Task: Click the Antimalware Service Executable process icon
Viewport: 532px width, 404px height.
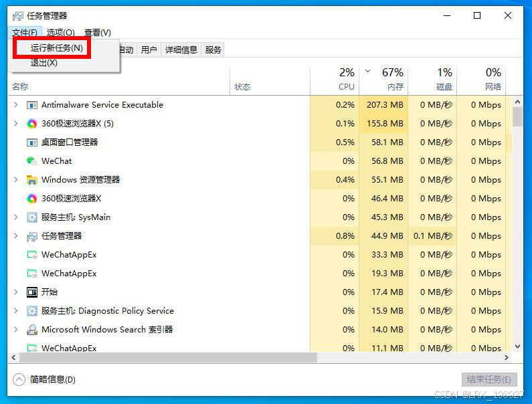Action: pos(32,105)
